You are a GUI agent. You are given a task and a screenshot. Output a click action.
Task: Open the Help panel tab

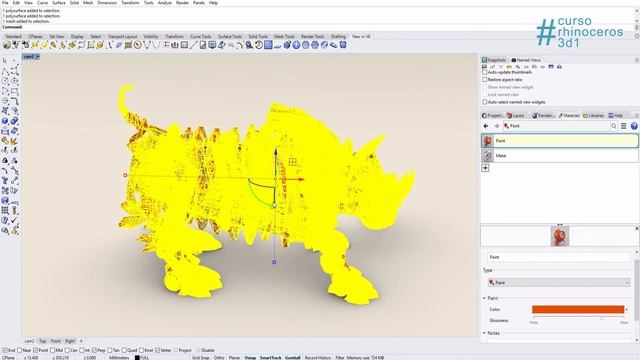tap(616, 116)
